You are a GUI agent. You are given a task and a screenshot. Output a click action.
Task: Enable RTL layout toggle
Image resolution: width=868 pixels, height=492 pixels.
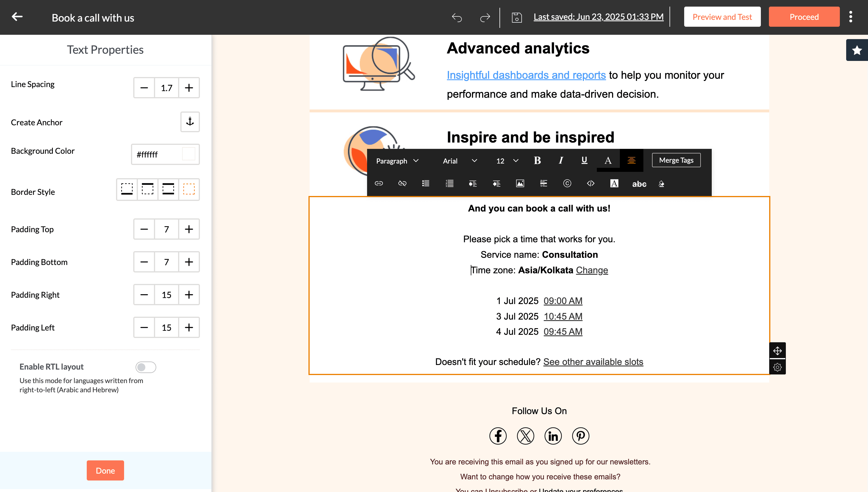pyautogui.click(x=146, y=367)
